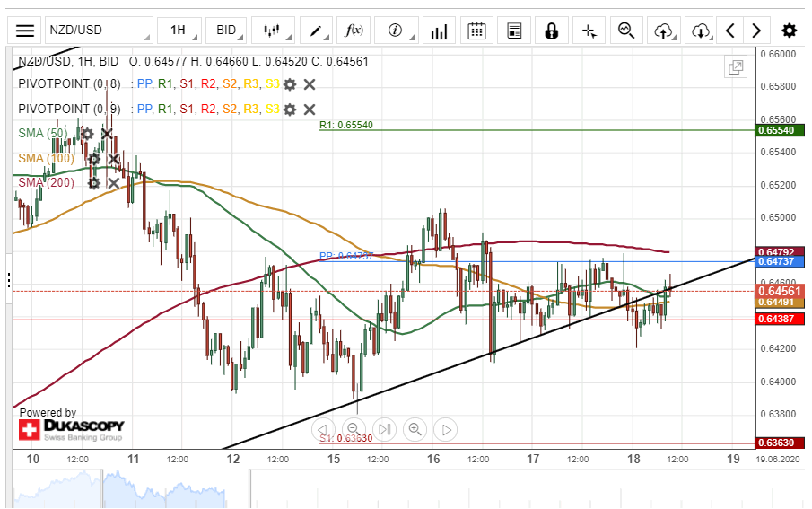
Task: Click the blue 0.64737 price tag
Action: pos(780,262)
